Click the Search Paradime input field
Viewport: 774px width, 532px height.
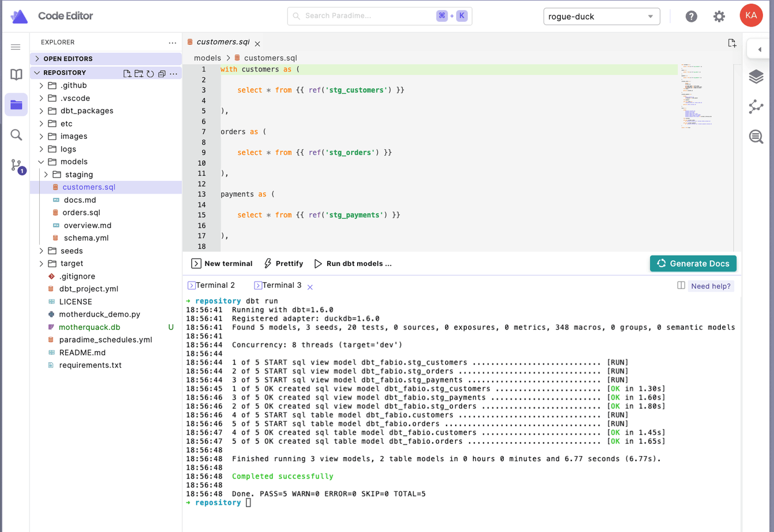tap(380, 16)
